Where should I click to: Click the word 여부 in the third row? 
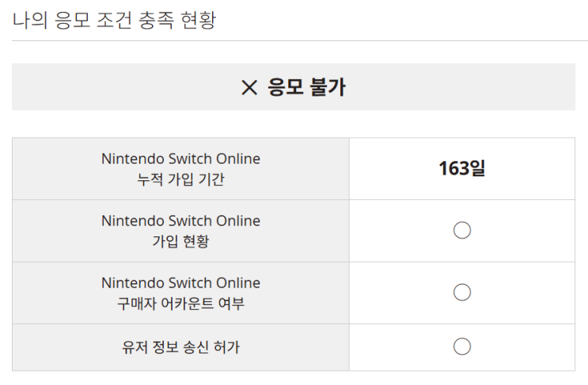click(231, 304)
